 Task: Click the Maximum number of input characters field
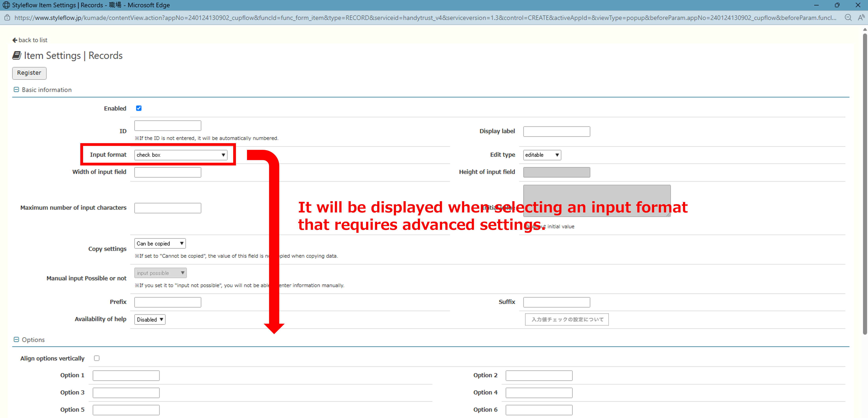click(168, 208)
